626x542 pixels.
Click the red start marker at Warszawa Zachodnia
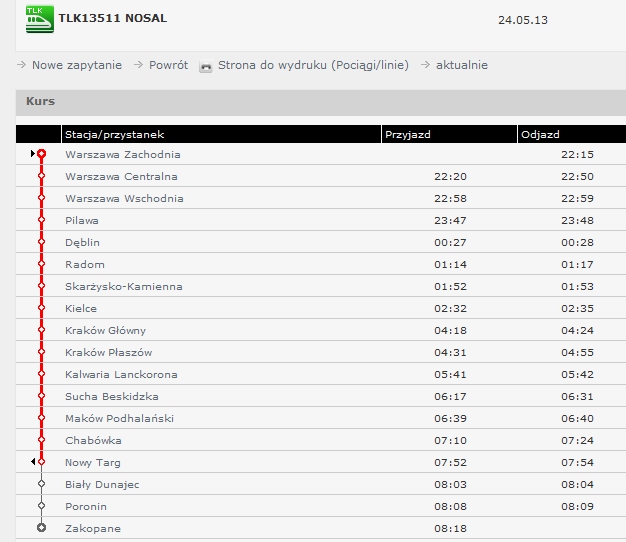(42, 154)
